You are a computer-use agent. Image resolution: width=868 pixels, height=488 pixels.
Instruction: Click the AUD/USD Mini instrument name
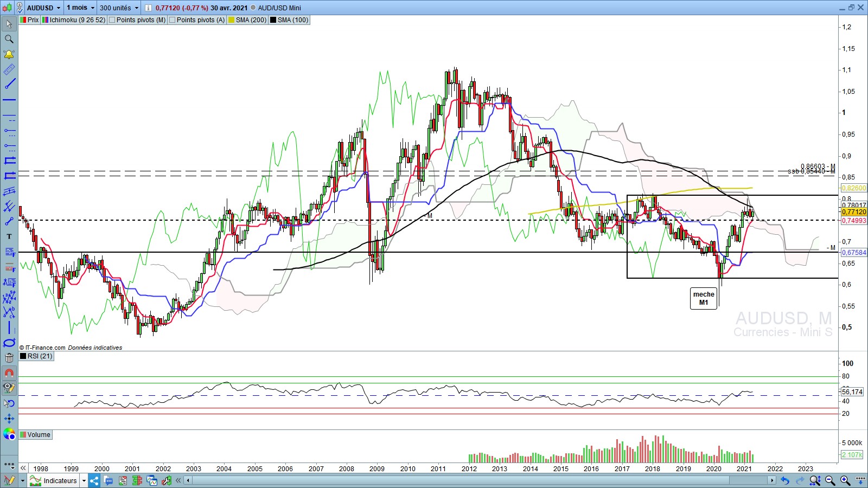coord(279,8)
